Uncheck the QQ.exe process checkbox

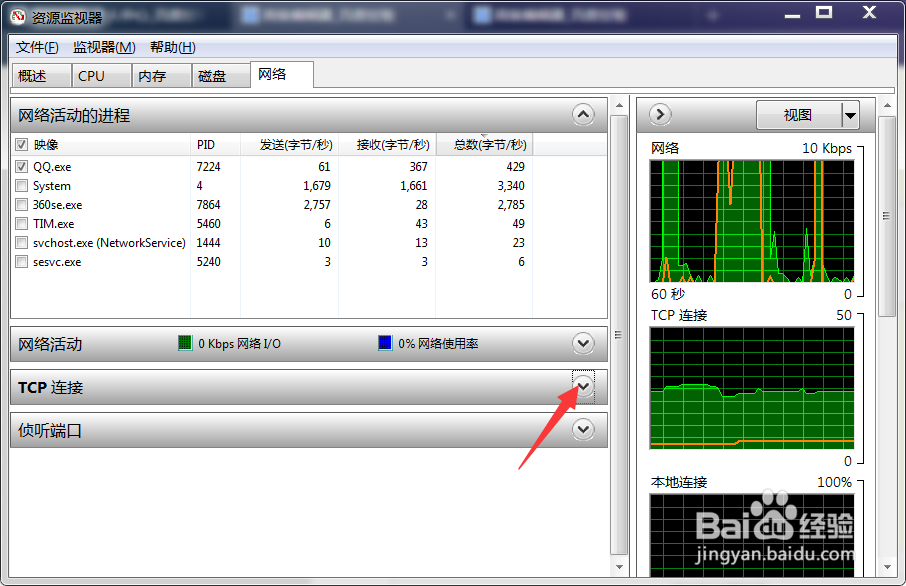point(21,166)
